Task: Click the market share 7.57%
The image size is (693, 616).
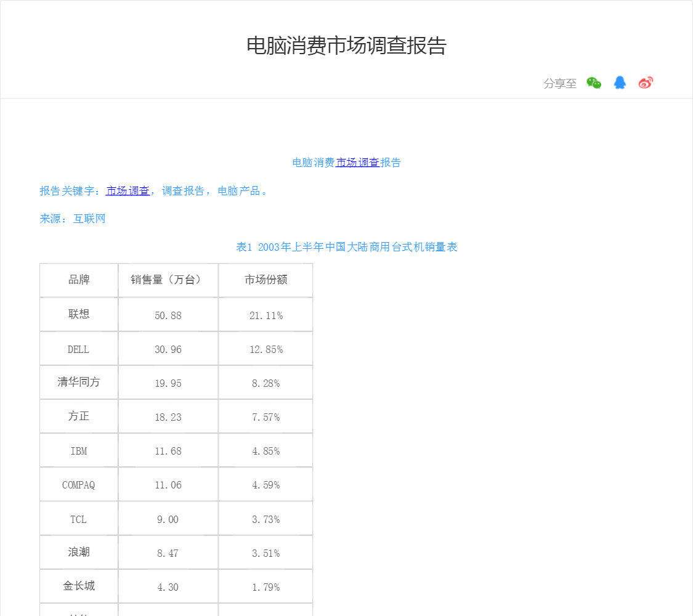Action: pos(266,418)
